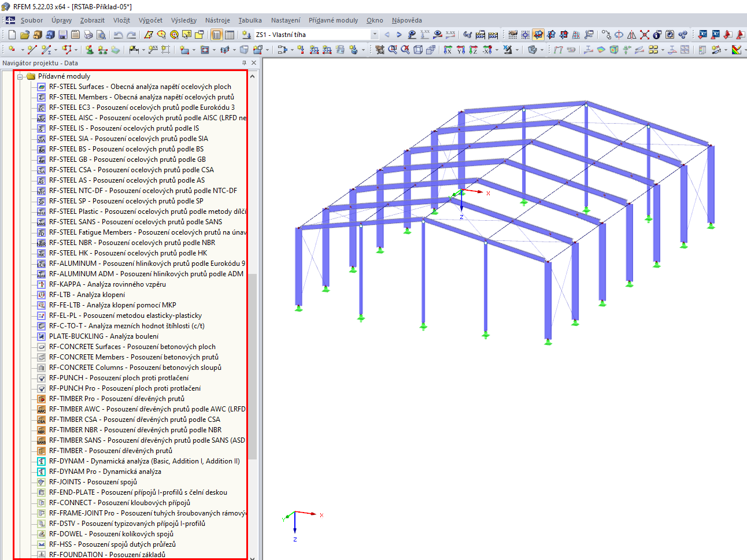747x560 pixels.
Task: Toggle the pin on Navigator projektu panel
Action: [244, 63]
